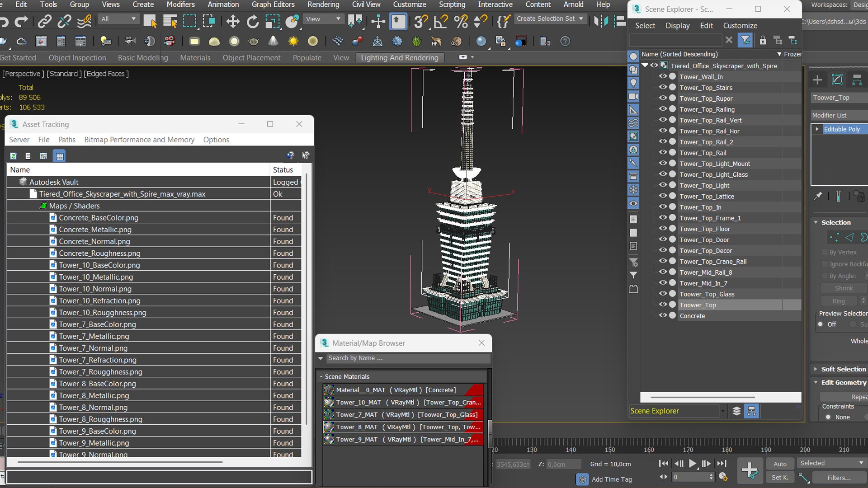Image resolution: width=868 pixels, height=488 pixels.
Task: Click the Link selection chain icon
Action: [44, 21]
